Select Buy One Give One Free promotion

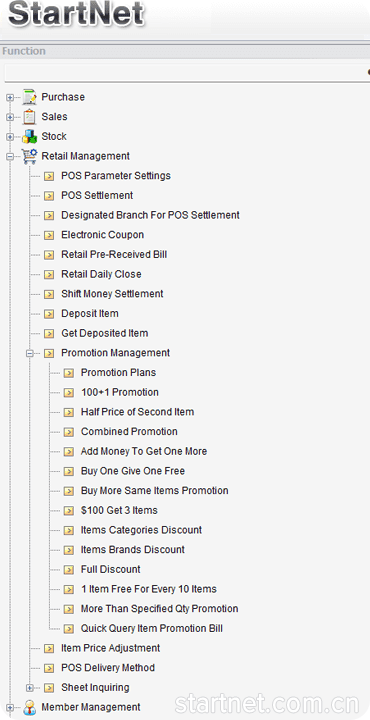pyautogui.click(x=133, y=471)
